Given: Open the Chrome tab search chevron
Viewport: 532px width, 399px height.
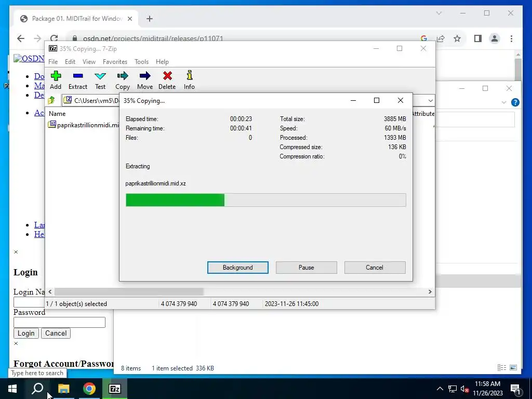Looking at the screenshot, I should [x=438, y=13].
